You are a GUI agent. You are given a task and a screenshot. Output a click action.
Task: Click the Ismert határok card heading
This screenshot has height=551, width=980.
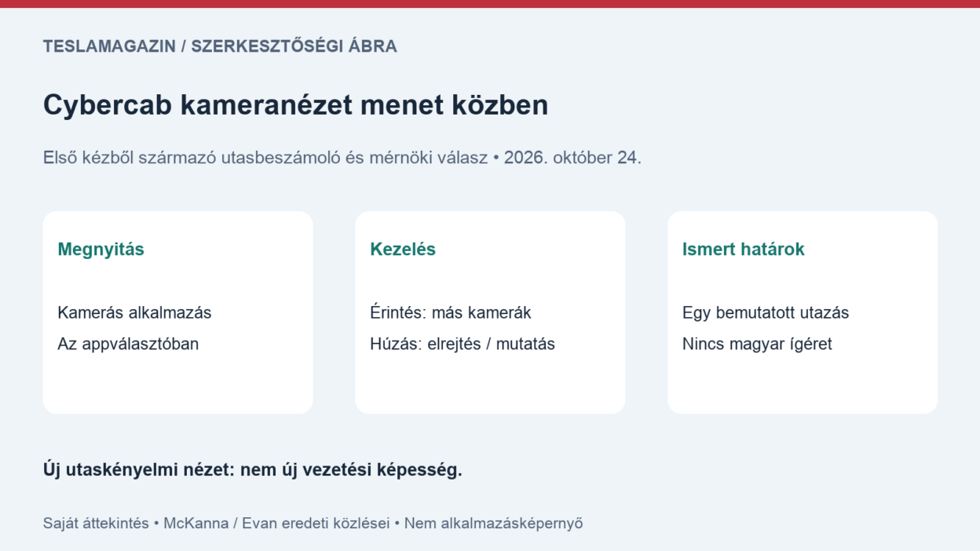744,250
